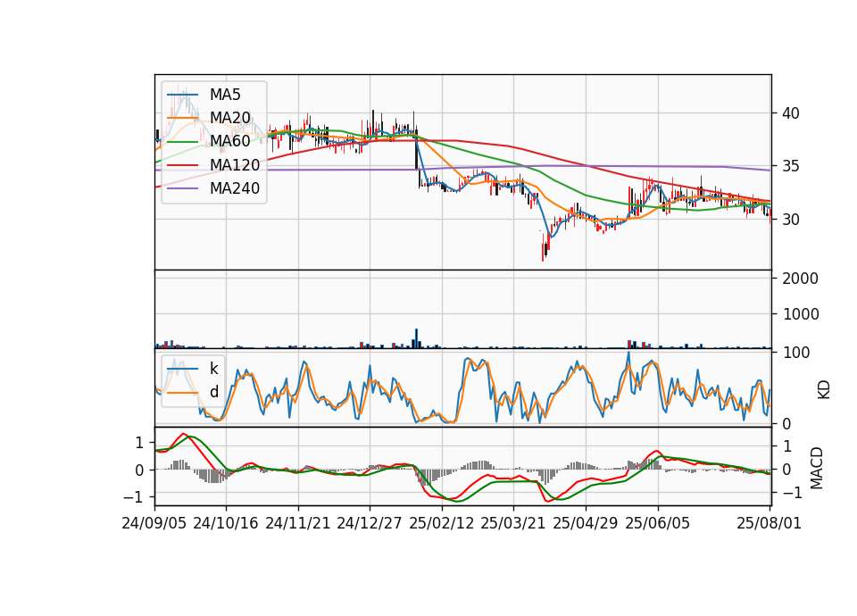This screenshot has height=616, width=857.
Task: Click the 24/12/27 date label
Action: point(370,523)
